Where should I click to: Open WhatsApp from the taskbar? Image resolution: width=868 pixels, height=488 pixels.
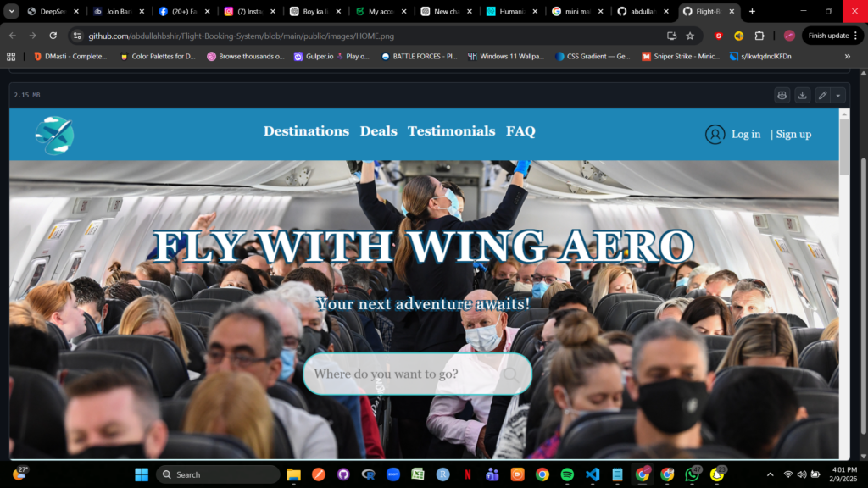click(x=692, y=474)
